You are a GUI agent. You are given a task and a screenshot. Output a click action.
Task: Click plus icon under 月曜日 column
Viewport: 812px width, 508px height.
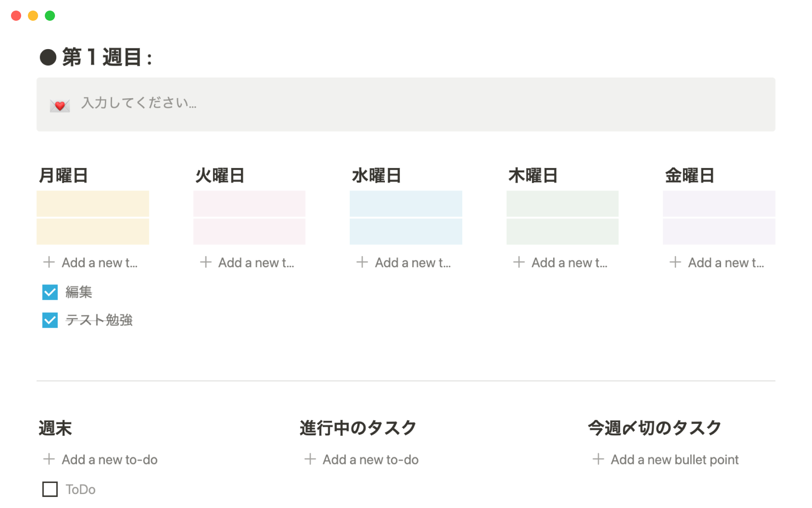point(49,262)
